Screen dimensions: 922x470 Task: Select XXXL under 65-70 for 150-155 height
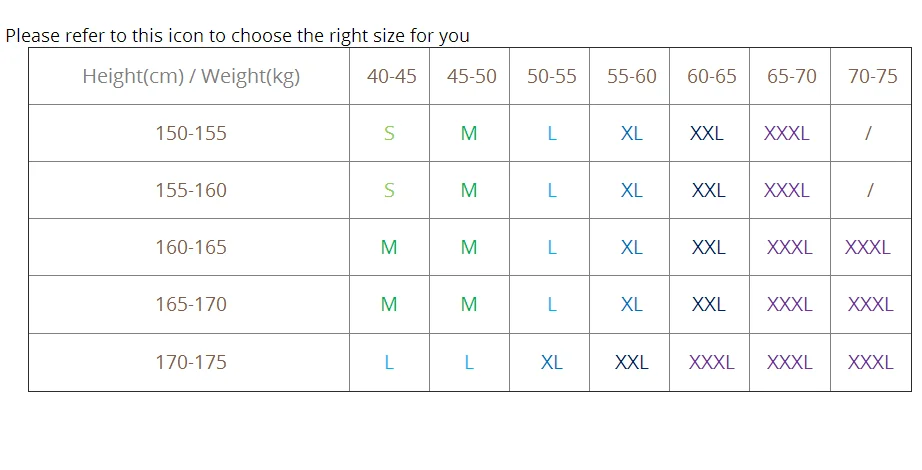[x=787, y=134]
